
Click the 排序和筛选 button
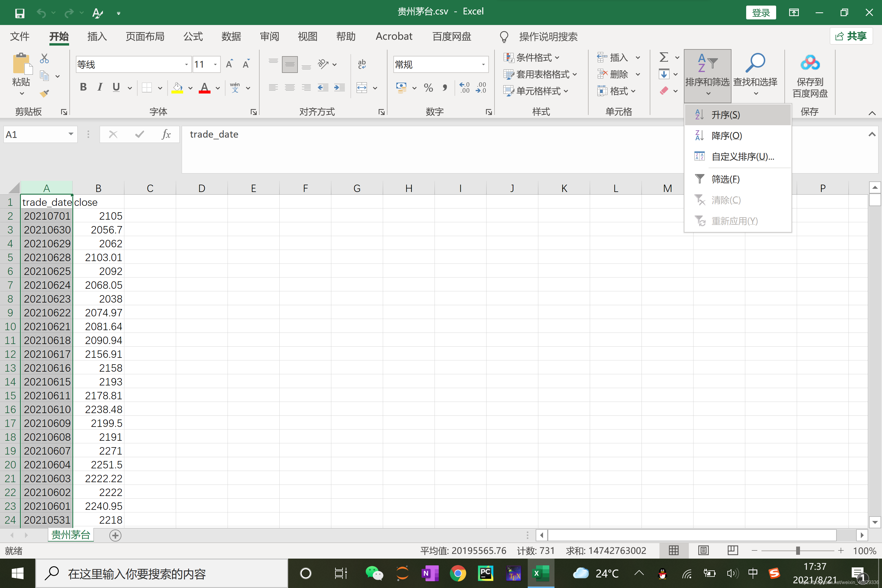(707, 76)
